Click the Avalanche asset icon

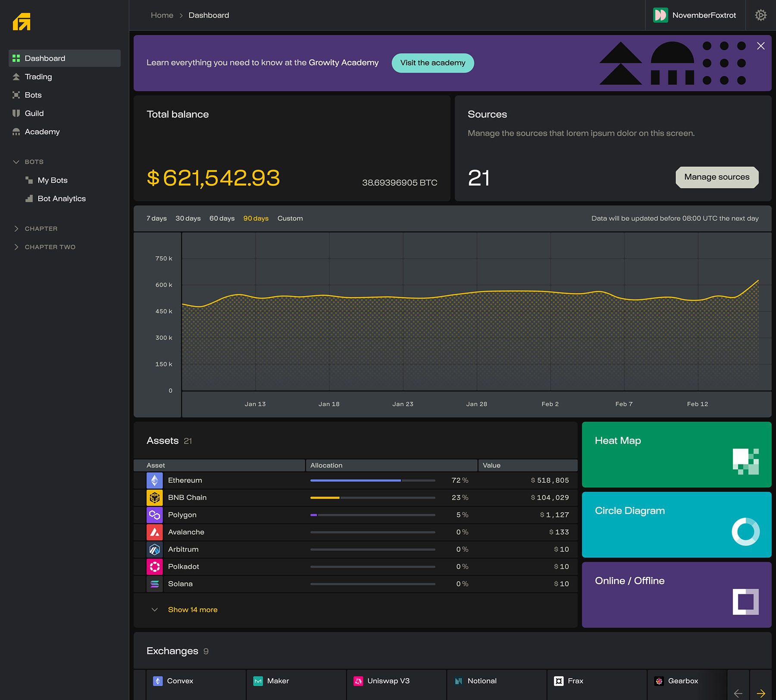[x=155, y=532]
